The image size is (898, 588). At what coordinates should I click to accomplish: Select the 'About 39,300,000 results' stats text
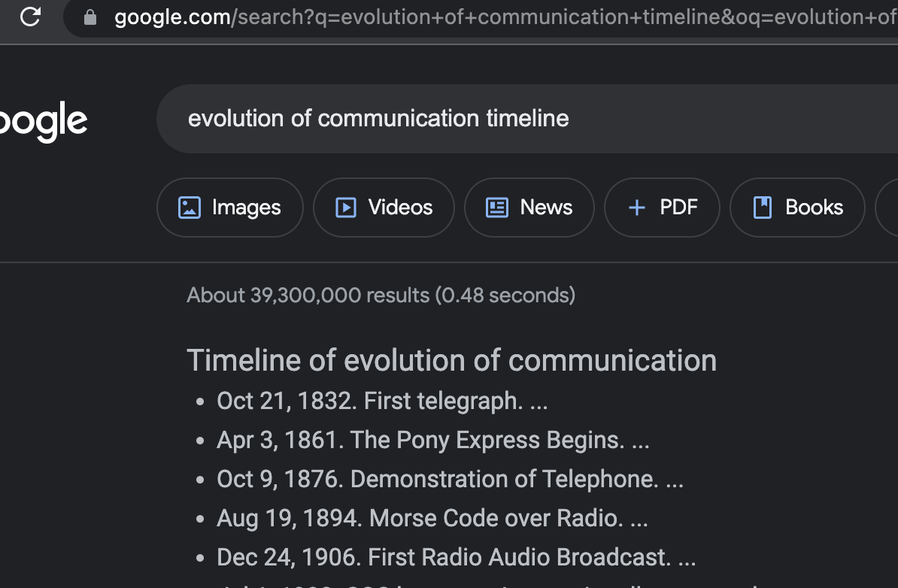(381, 296)
